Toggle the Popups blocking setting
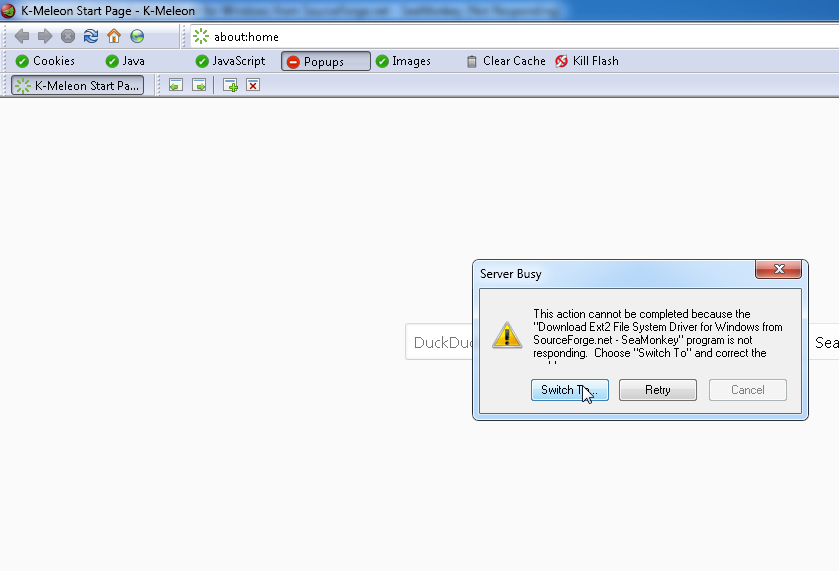 (325, 61)
